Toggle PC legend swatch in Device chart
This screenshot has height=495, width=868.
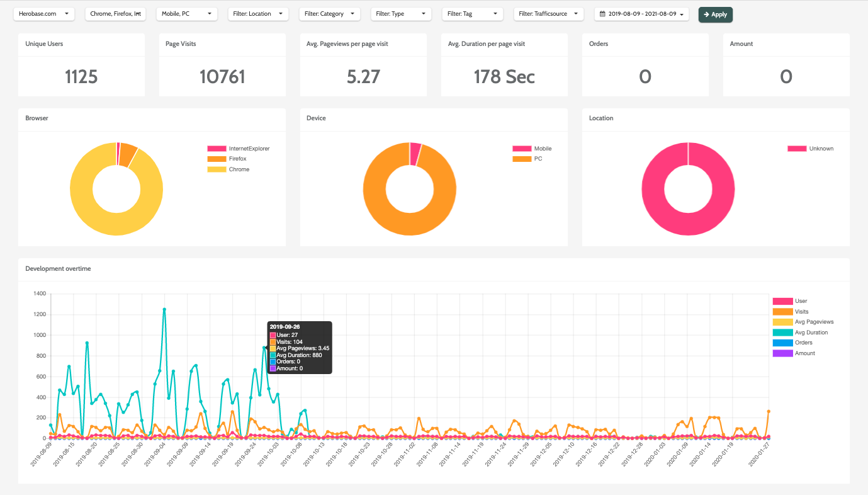pyautogui.click(x=522, y=159)
